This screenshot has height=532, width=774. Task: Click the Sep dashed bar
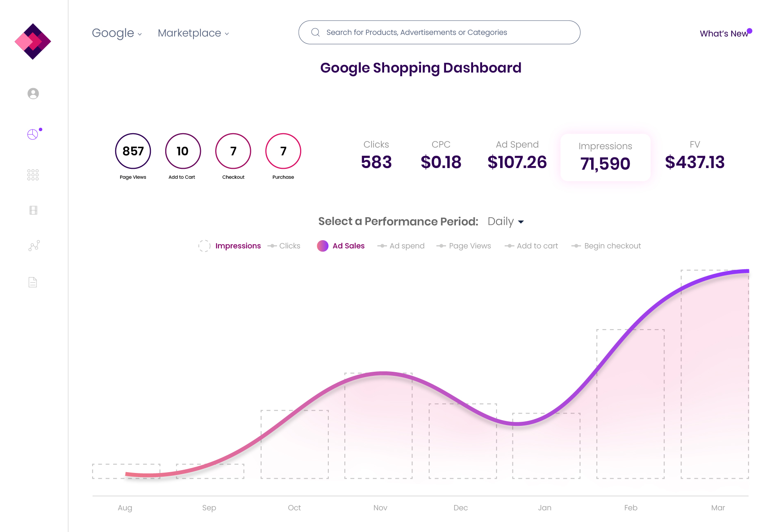pos(210,471)
